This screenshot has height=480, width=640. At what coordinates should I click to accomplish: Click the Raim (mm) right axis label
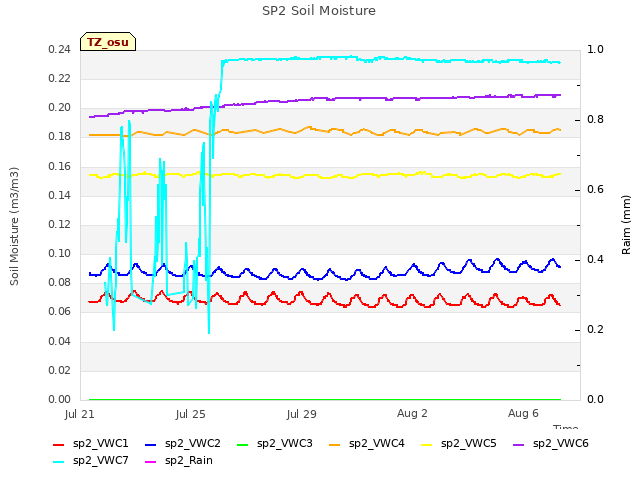coord(626,225)
